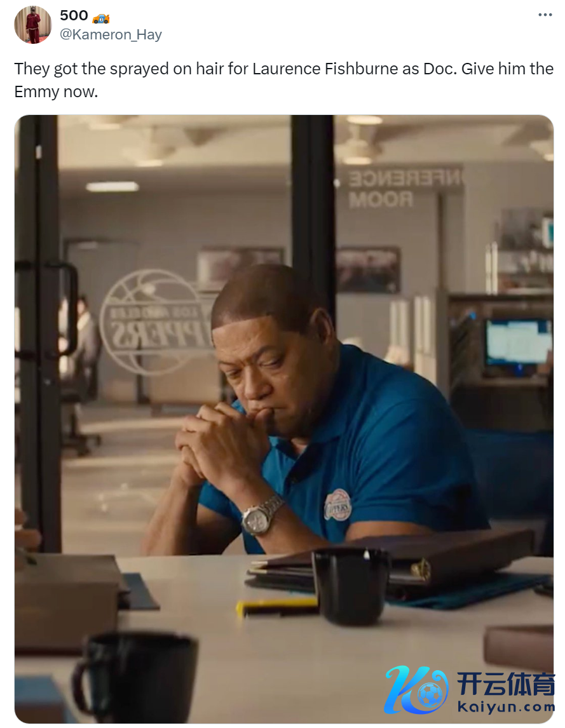Click the Kaiyun swirl K logo watermark
565x728 pixels.
pyautogui.click(x=416, y=689)
